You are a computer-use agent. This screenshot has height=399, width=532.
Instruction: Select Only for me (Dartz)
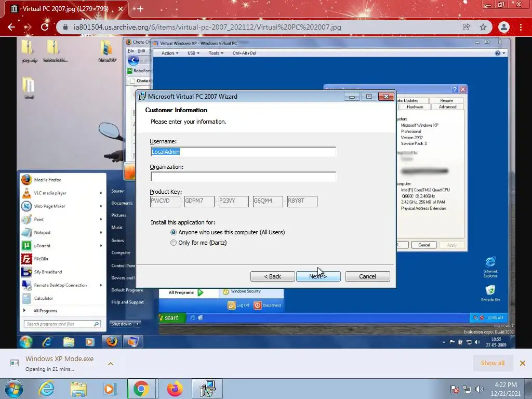point(174,243)
